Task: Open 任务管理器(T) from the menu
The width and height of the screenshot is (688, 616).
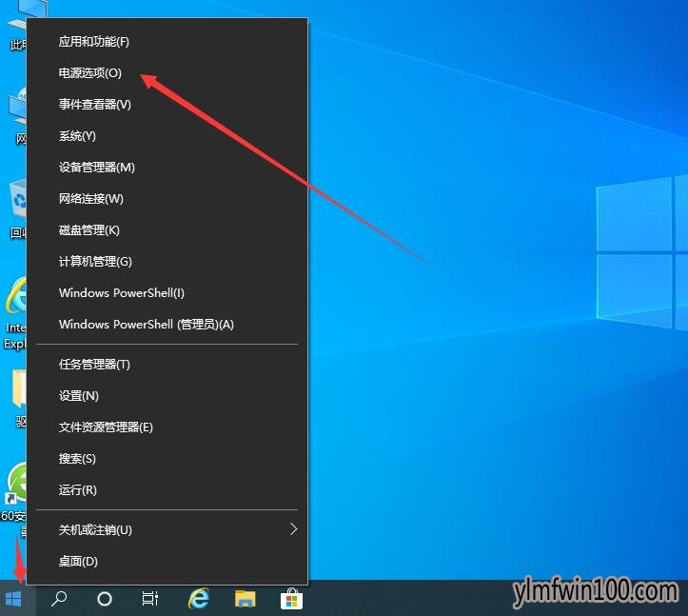Action: pyautogui.click(x=167, y=365)
